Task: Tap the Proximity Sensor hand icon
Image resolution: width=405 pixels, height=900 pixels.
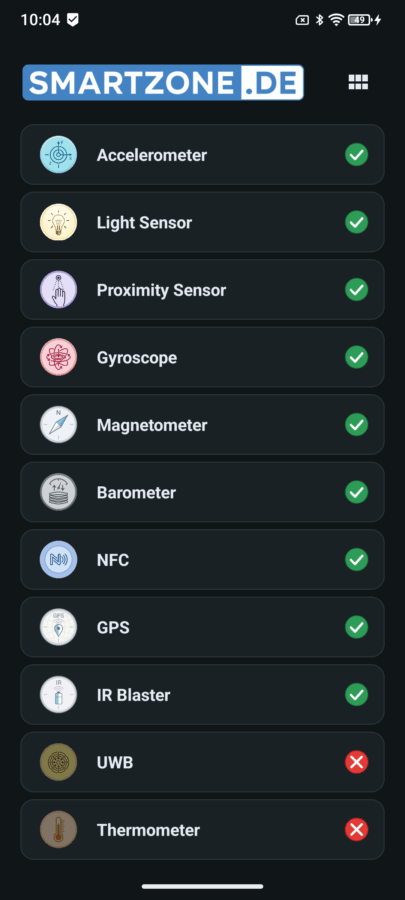Action: point(59,290)
